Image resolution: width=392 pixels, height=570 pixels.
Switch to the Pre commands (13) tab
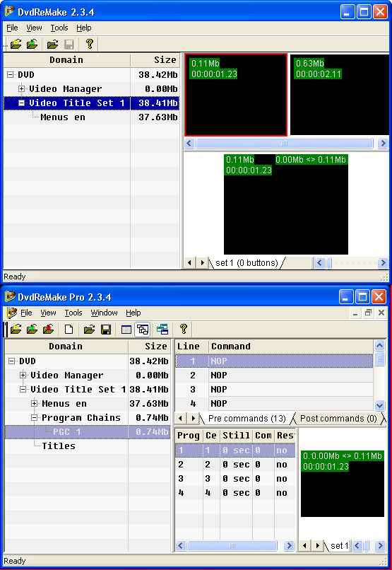click(x=247, y=419)
